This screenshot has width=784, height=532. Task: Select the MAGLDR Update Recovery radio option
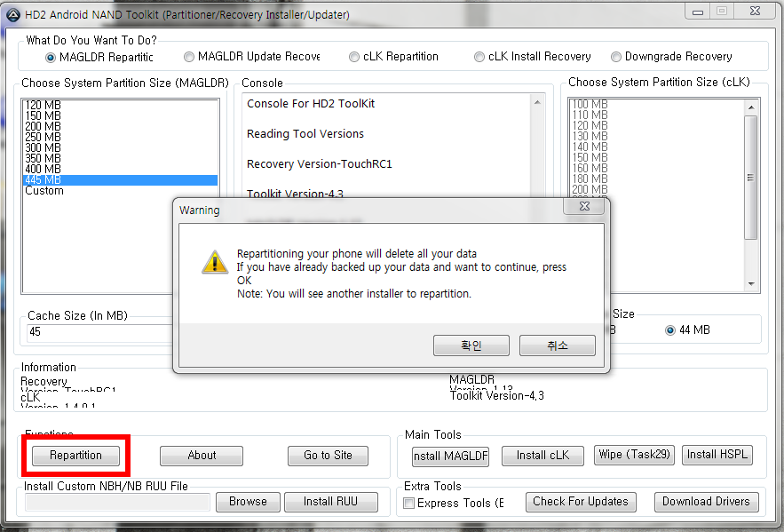pos(188,57)
